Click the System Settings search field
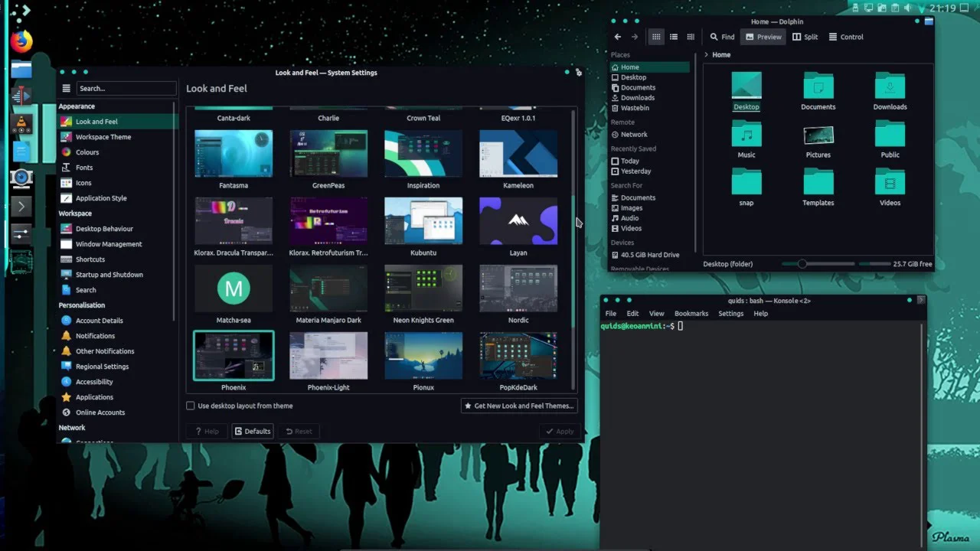The width and height of the screenshot is (980, 551). pyautogui.click(x=126, y=89)
